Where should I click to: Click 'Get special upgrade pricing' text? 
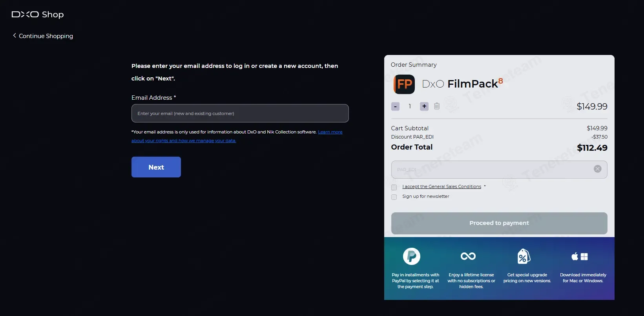click(527, 278)
